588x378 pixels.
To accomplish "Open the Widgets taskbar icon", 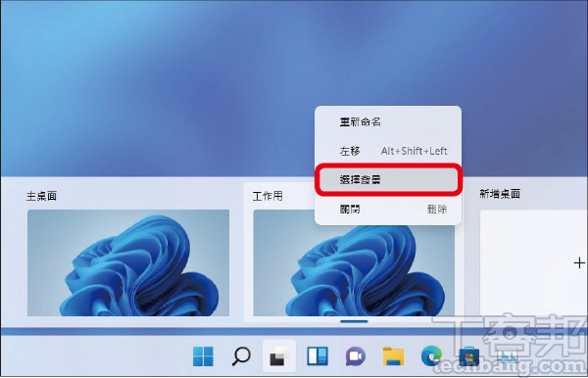I will pyautogui.click(x=318, y=355).
